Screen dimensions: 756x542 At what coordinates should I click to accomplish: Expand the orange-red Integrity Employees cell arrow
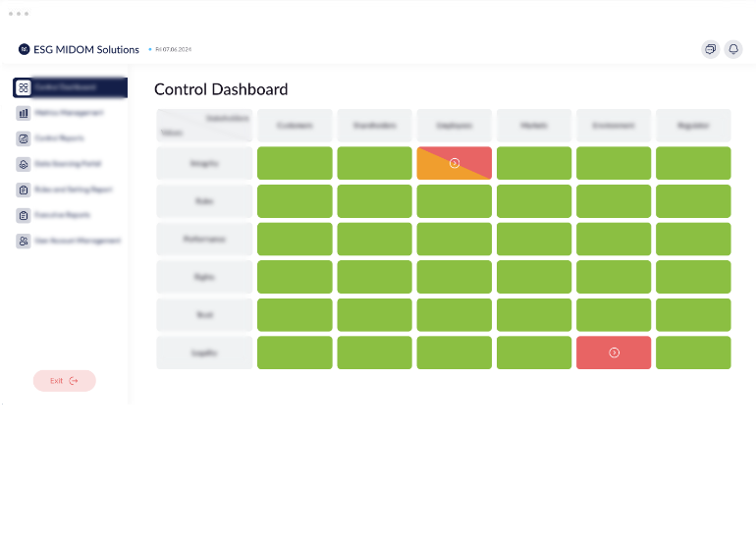click(x=455, y=163)
